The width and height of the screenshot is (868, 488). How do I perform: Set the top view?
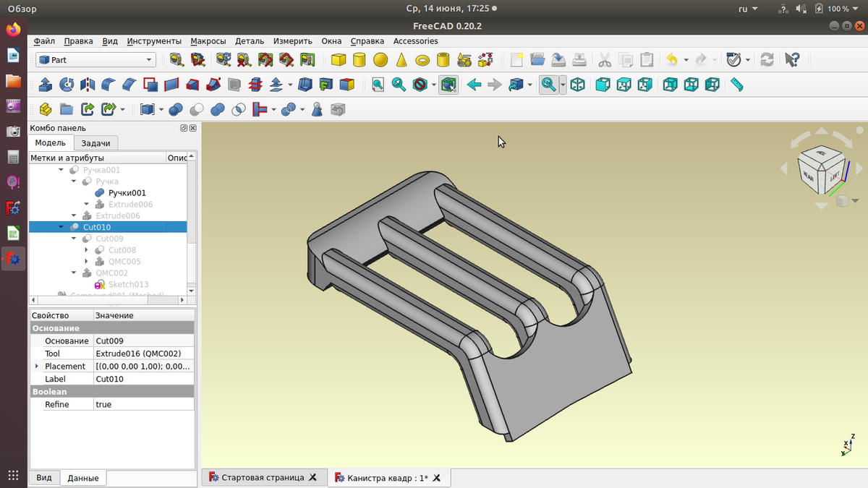click(624, 85)
